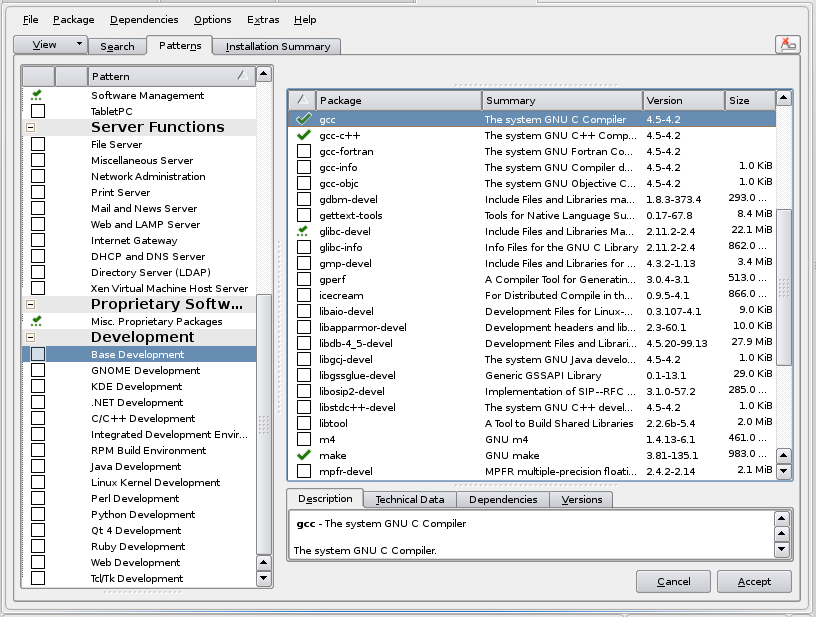Check the libtool package checkbox
The image size is (816, 617).
304,423
